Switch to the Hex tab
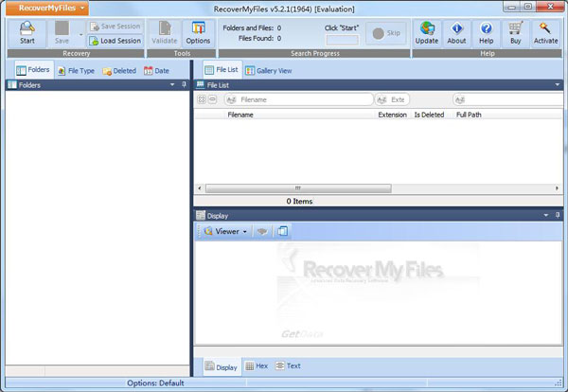The height and width of the screenshot is (392, 568). (257, 366)
